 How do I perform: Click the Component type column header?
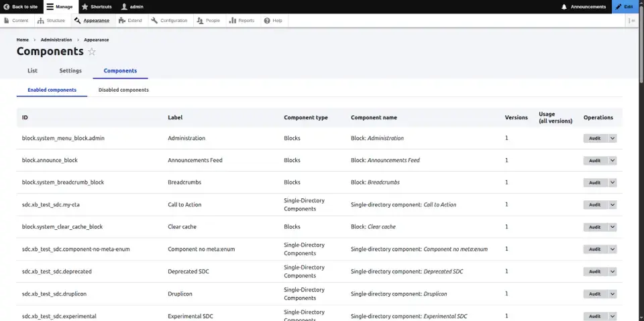pos(306,117)
